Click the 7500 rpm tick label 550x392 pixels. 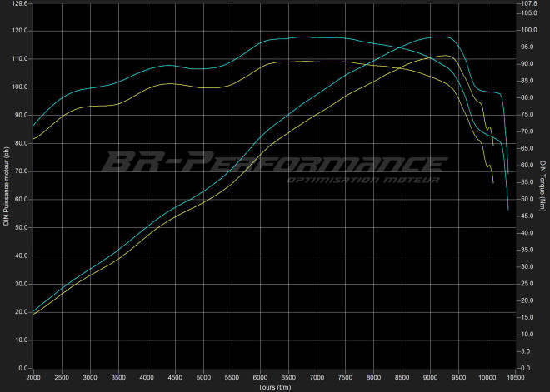tap(345, 378)
